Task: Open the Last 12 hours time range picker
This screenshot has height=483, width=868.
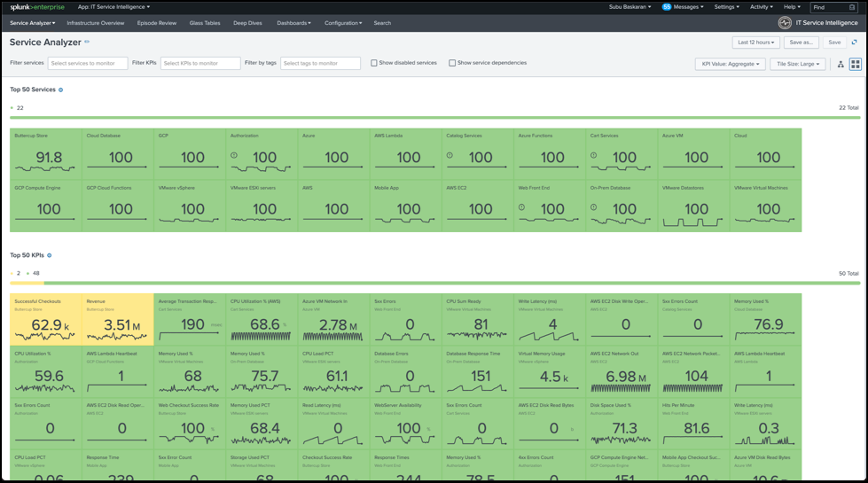Action: [755, 43]
